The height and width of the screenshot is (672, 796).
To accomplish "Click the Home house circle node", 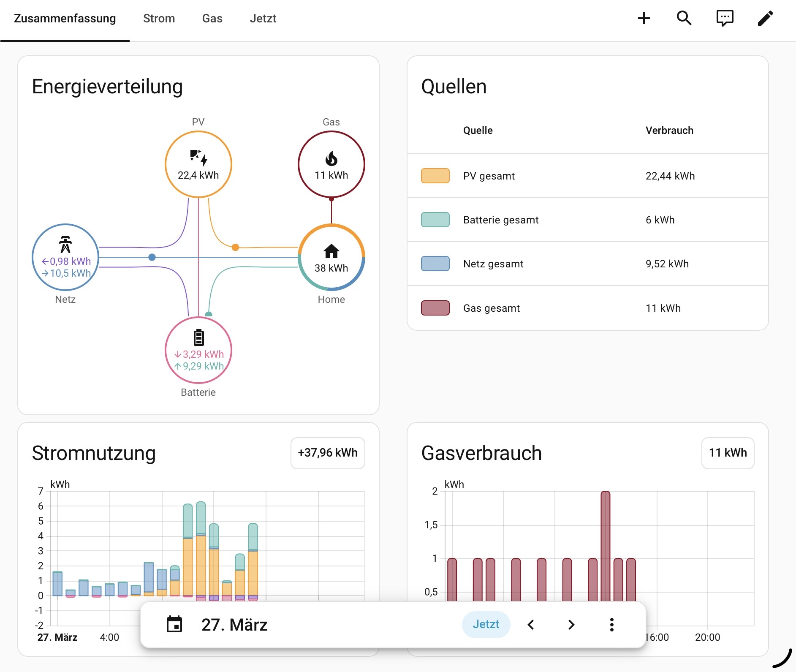I will pos(331,257).
